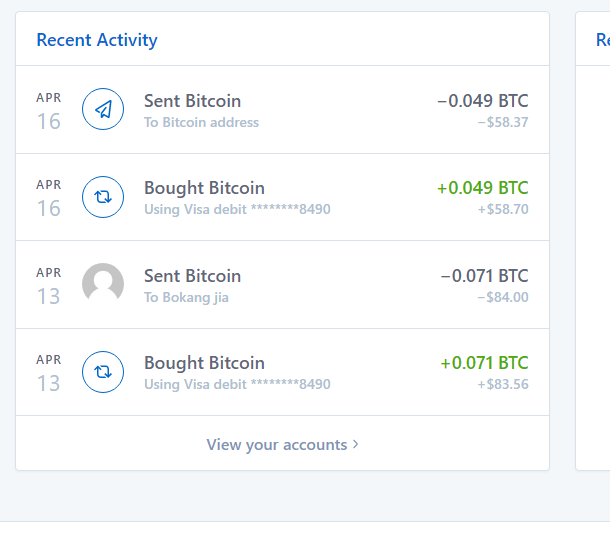Click the To Bitcoin address subtitle
The height and width of the screenshot is (533, 610).
pos(201,123)
